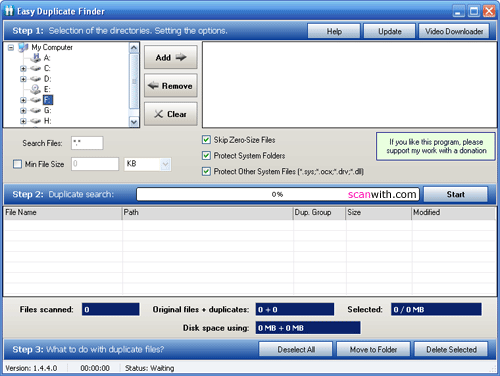Expand the F: drive node

[x=23, y=100]
